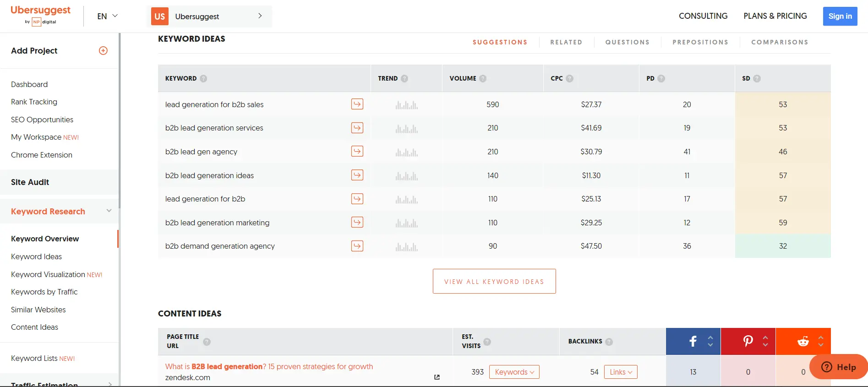Image resolution: width=868 pixels, height=387 pixels.
Task: Open the zendesk B2B lead generation article link
Action: (269, 366)
